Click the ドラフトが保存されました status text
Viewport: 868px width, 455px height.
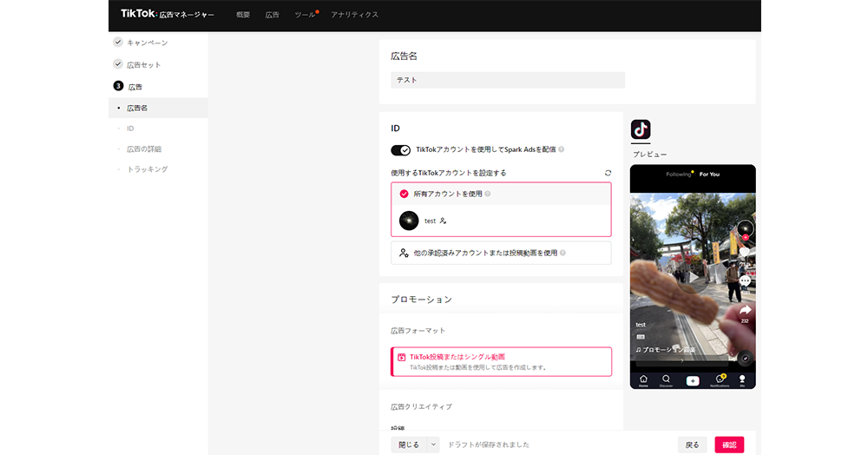(x=488, y=445)
